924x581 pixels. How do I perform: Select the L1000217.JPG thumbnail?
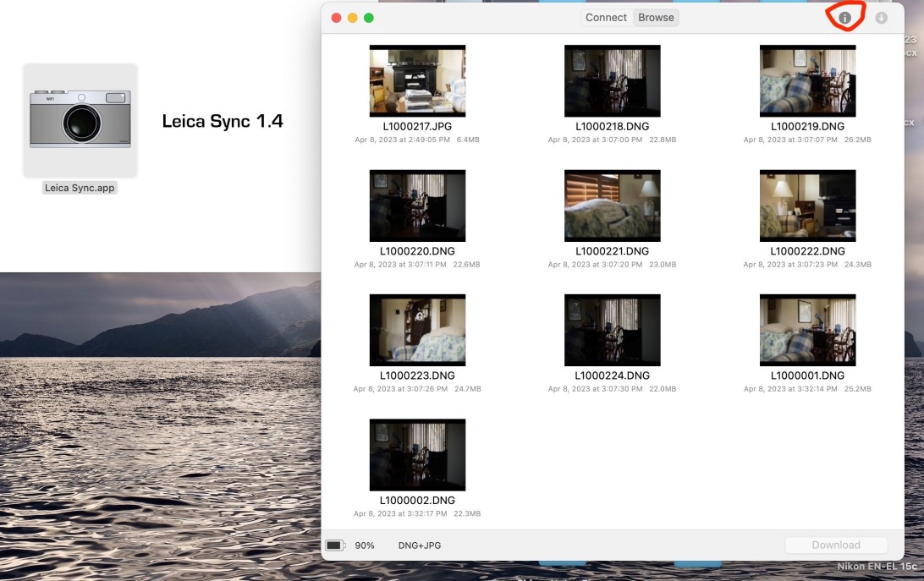point(417,81)
